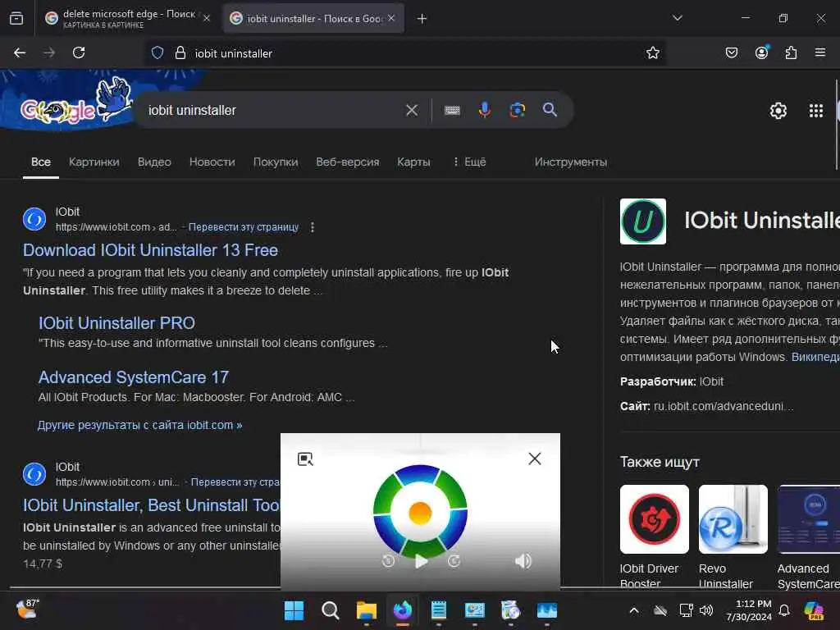This screenshot has width=840, height=630.
Task: Open Firefox account menu
Action: coord(761,52)
